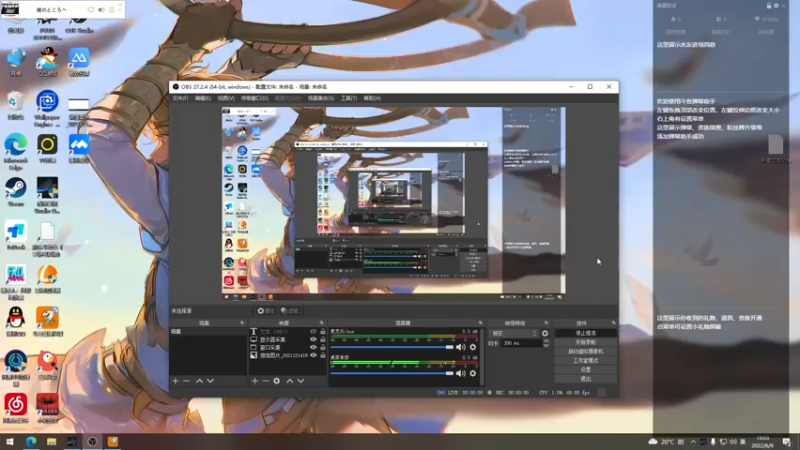This screenshot has width=800, height=450.
Task: Toggle visibility of the WeChat image source
Action: (x=313, y=355)
